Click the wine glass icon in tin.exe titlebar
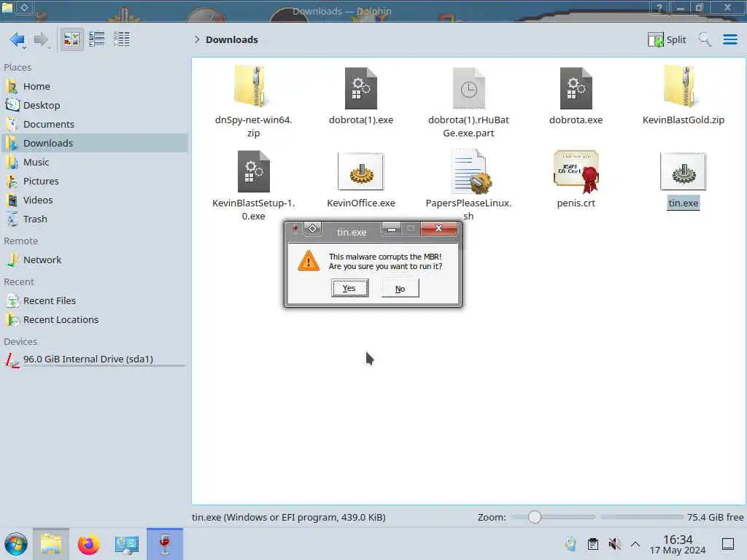The height and width of the screenshot is (560, 747). point(295,230)
